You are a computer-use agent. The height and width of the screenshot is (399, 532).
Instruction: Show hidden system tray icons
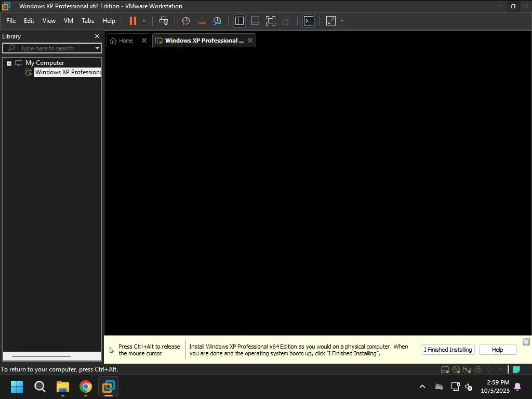(x=422, y=387)
